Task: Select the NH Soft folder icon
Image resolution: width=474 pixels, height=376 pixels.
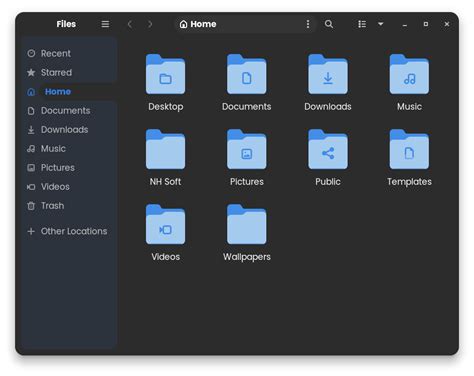Action: coord(165,149)
